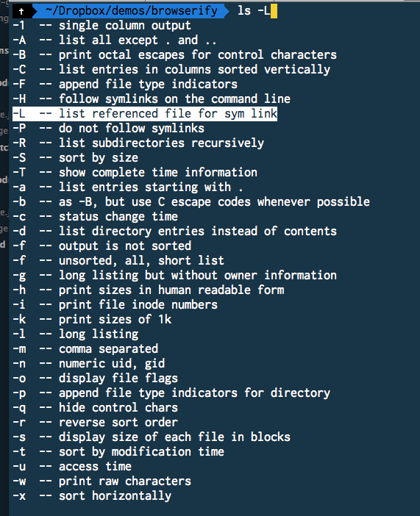420x516 pixels.
Task: Select -a list entries starting with dot
Action: (x=128, y=187)
